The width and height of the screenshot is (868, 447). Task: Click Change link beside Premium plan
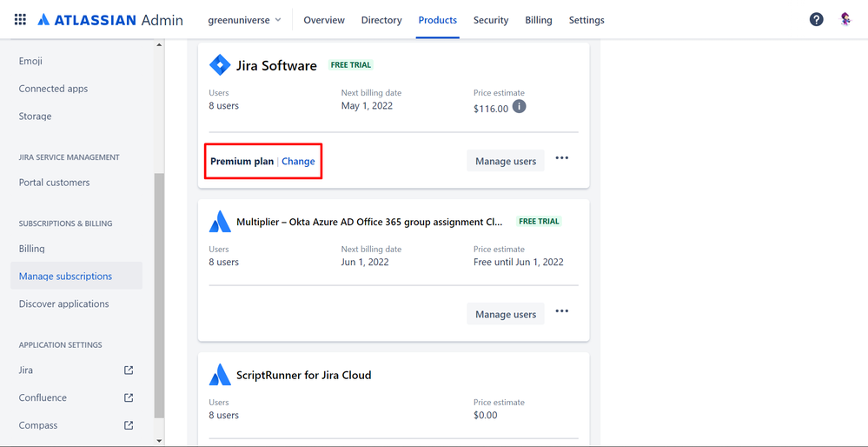[298, 161]
